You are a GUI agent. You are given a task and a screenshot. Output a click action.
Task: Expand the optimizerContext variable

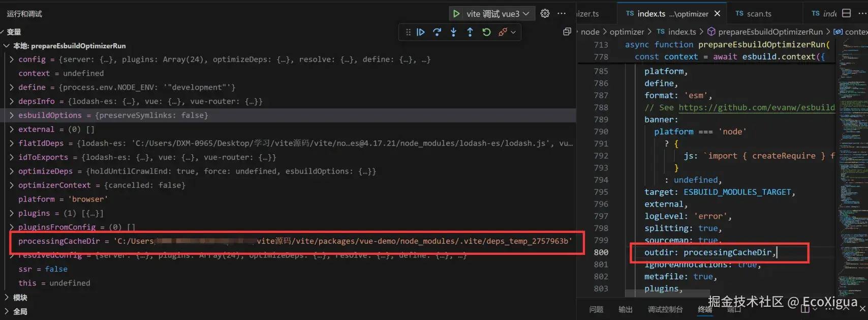click(x=12, y=185)
